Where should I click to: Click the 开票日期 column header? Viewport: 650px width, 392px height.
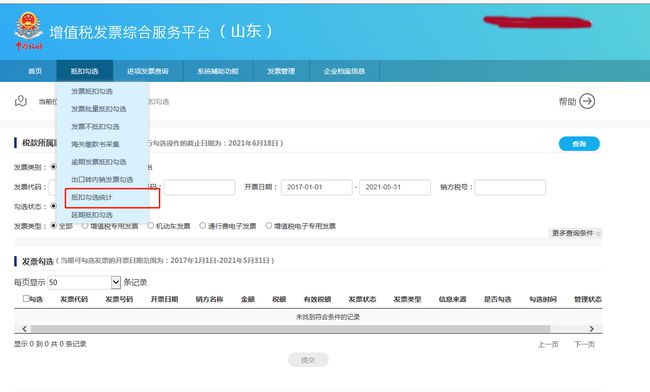(165, 299)
